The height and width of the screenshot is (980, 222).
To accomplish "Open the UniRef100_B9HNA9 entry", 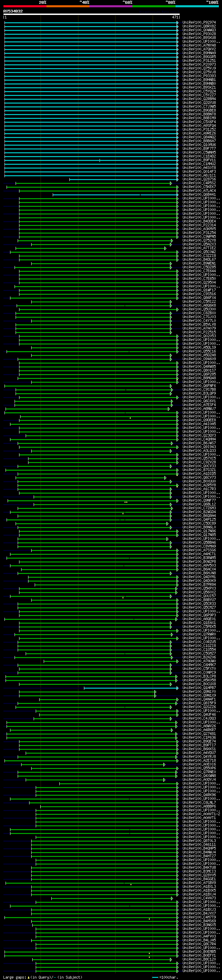I will [199, 53].
